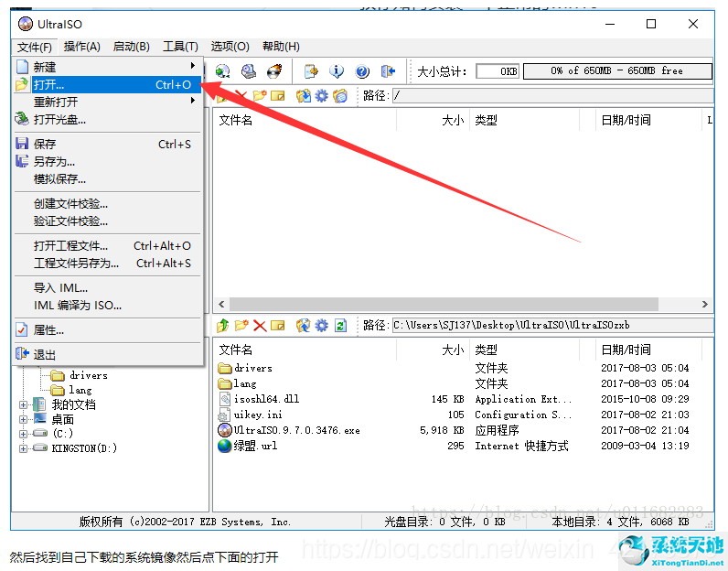This screenshot has width=728, height=571.
Task: Click the refresh icon in local toolbar
Action: click(340, 325)
